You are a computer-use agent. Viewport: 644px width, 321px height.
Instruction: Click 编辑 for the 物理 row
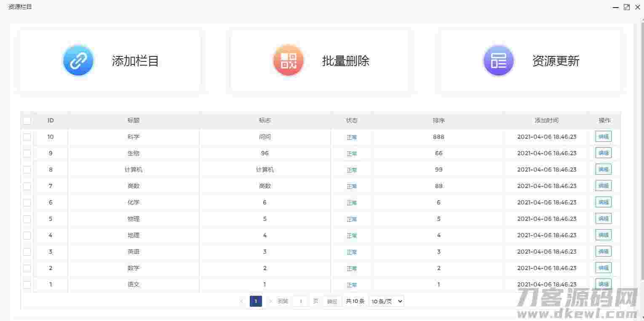pyautogui.click(x=604, y=219)
